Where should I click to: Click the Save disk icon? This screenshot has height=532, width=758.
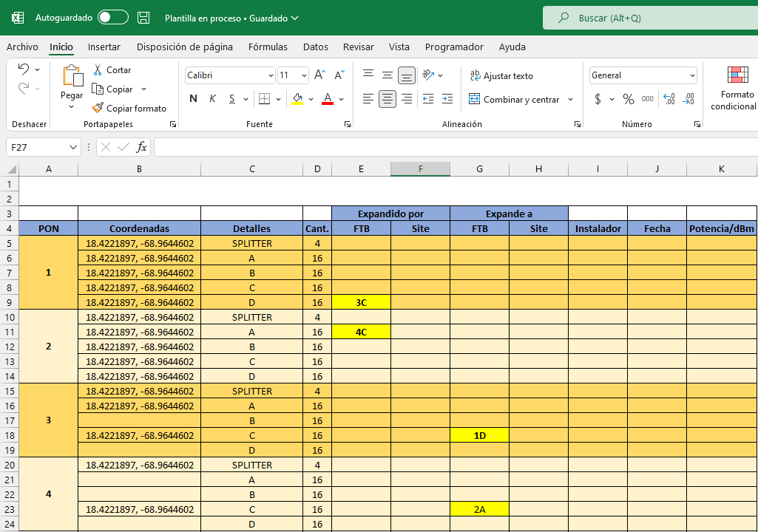point(143,18)
